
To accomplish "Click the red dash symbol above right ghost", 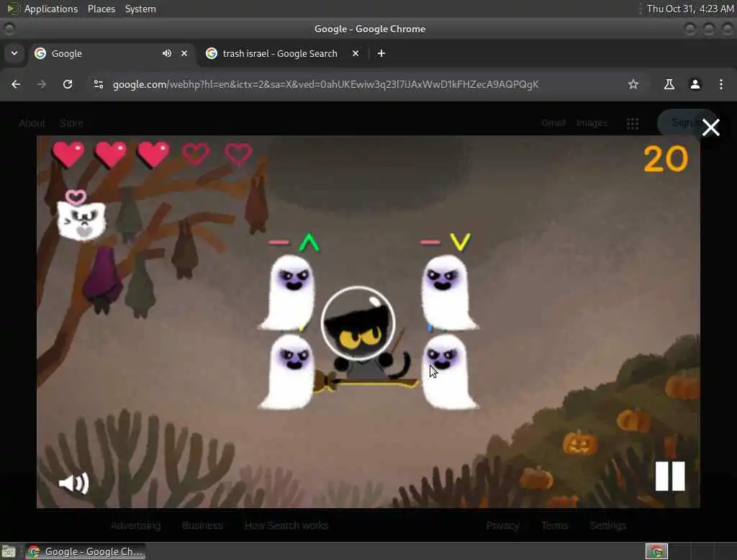I will click(x=430, y=242).
